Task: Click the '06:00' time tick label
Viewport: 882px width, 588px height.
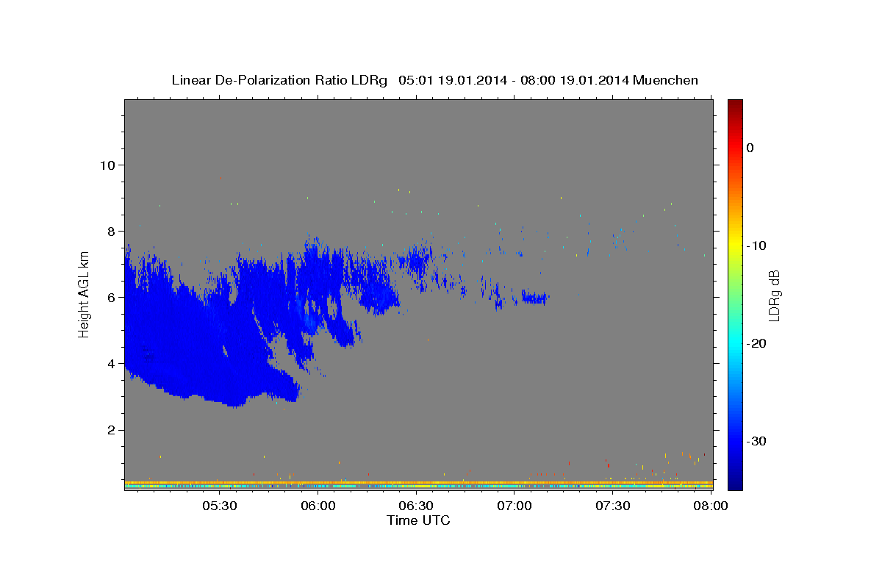Action: click(x=318, y=506)
